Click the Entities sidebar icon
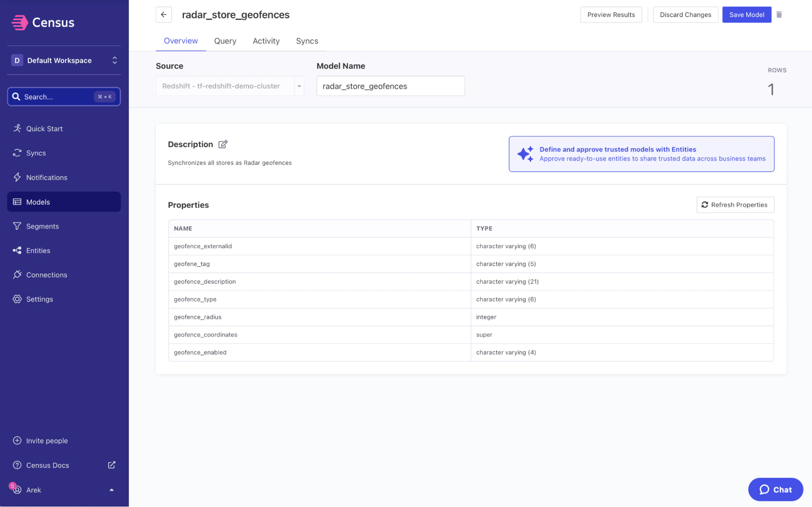This screenshot has height=507, width=812. pos(17,251)
